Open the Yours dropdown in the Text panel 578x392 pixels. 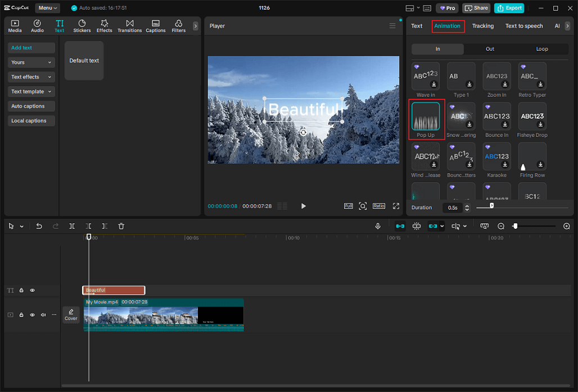[x=31, y=62]
